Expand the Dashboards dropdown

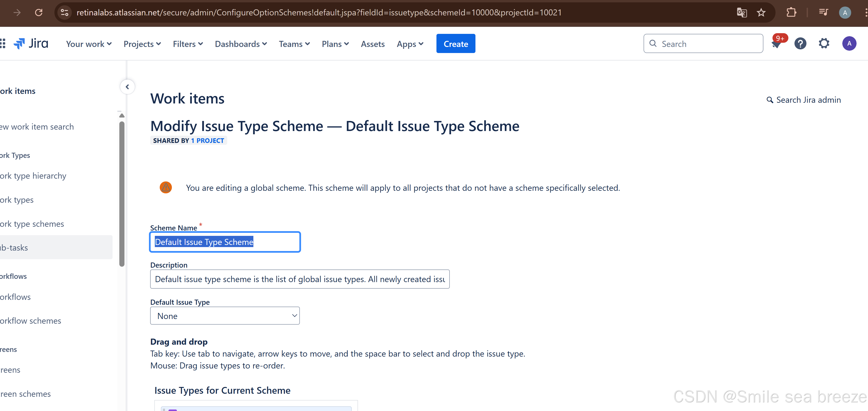tap(241, 44)
